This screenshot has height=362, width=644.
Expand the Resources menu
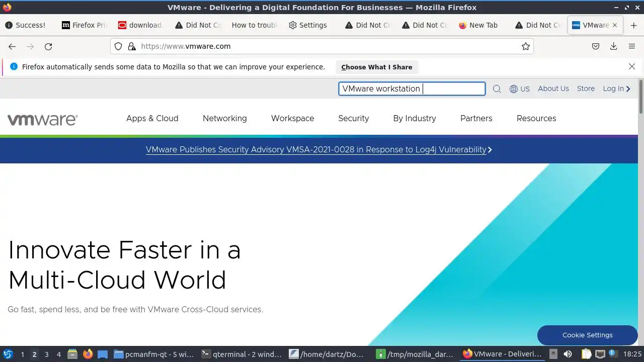click(536, 119)
